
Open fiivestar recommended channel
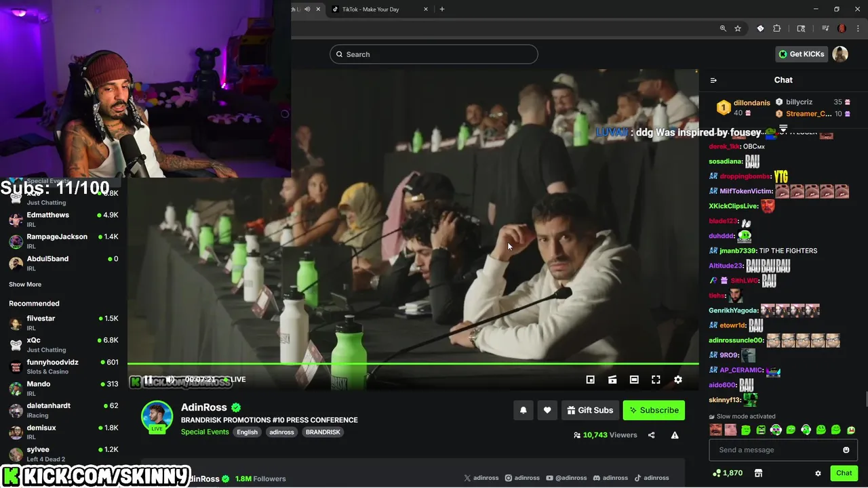point(64,323)
